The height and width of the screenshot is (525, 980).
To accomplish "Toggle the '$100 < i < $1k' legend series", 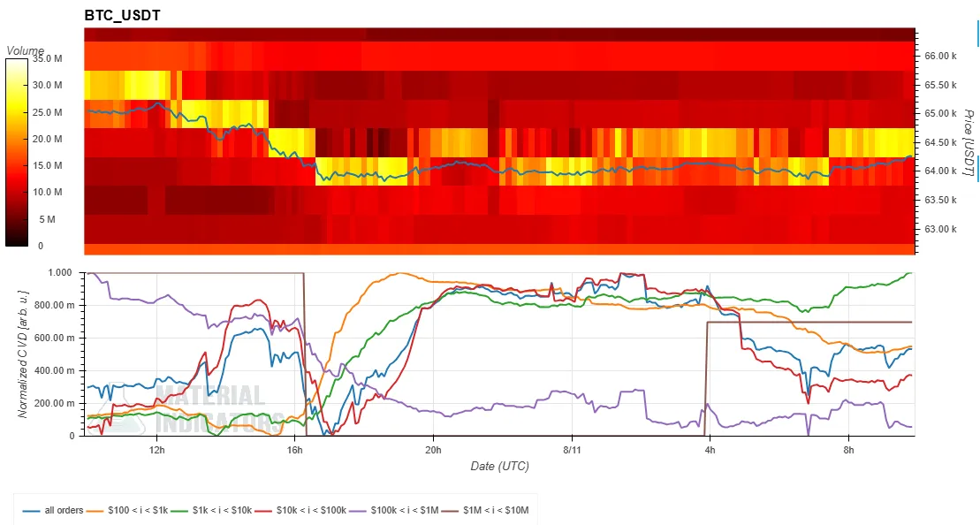I will (x=128, y=510).
